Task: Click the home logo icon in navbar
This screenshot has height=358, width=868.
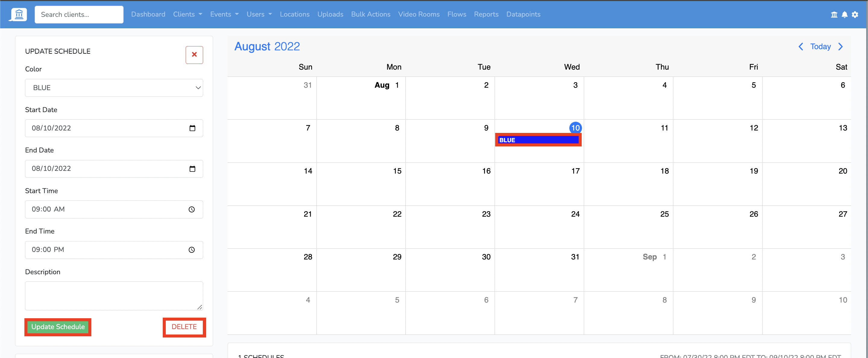Action: pos(19,14)
